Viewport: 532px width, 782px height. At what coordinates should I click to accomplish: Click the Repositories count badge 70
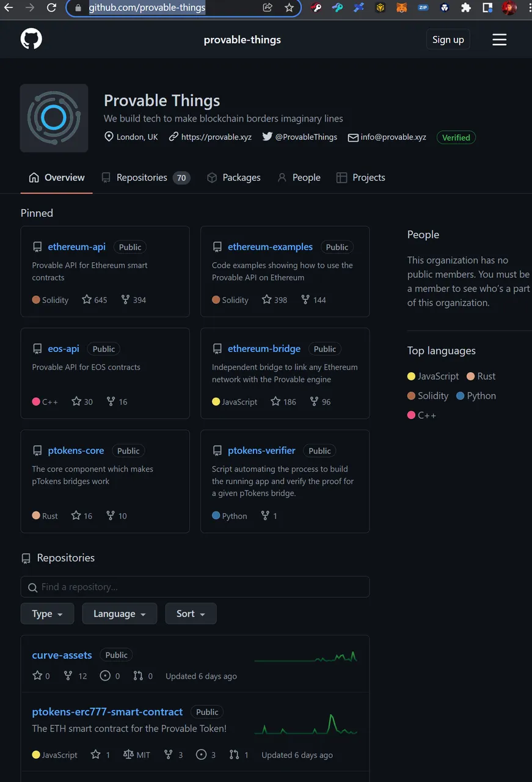(181, 178)
